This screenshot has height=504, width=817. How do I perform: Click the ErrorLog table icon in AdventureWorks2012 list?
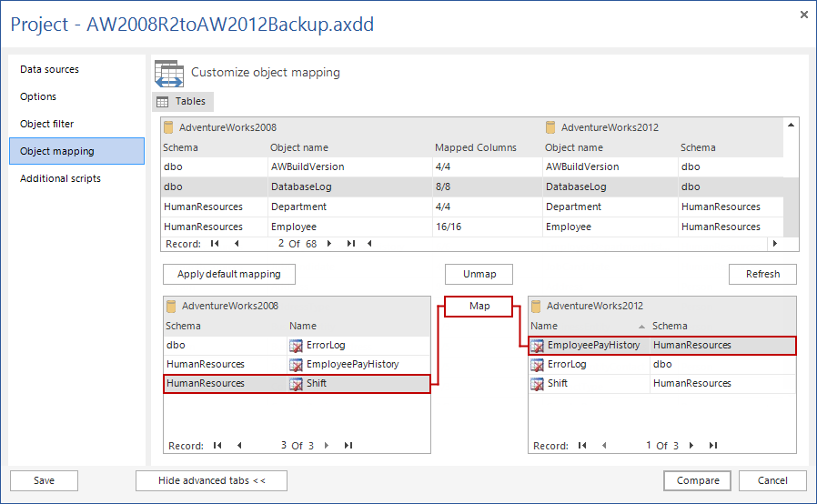click(x=537, y=365)
